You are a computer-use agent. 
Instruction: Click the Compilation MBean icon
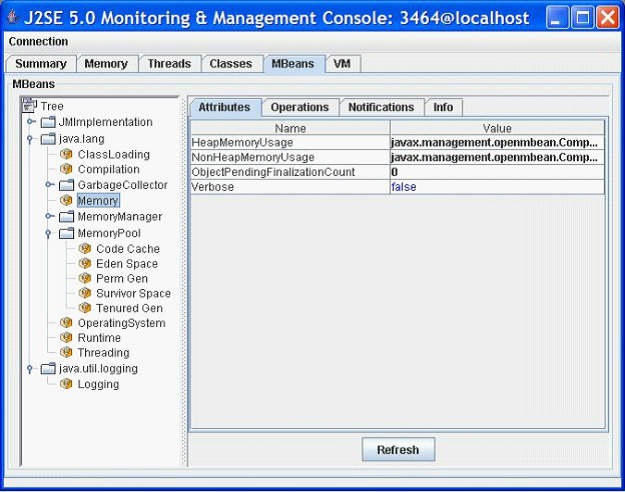[x=66, y=169]
